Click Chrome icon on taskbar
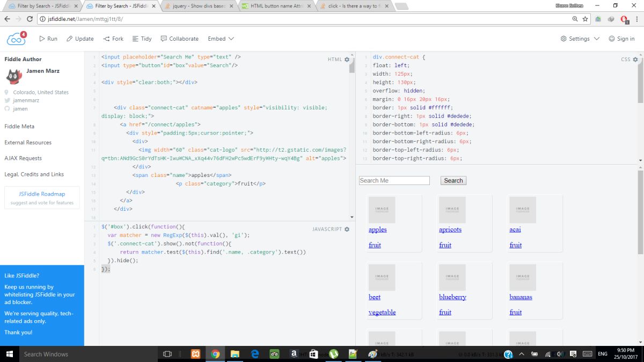 coord(215,354)
